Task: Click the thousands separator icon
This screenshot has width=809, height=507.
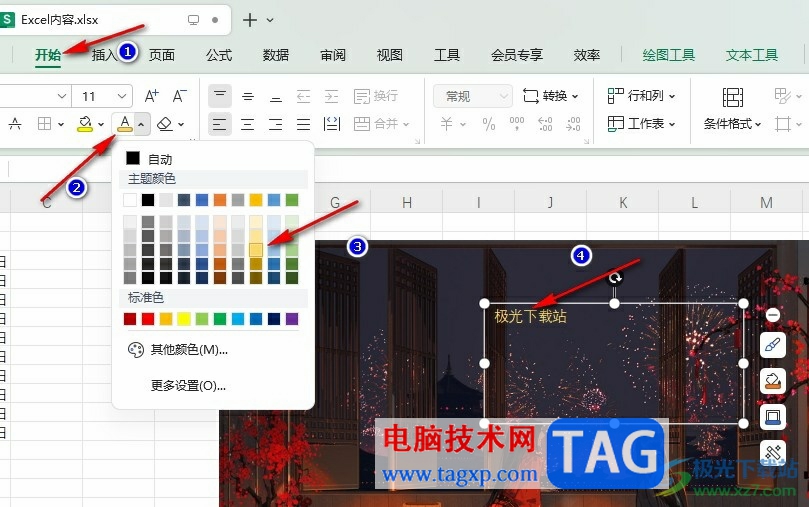Action: pyautogui.click(x=516, y=124)
